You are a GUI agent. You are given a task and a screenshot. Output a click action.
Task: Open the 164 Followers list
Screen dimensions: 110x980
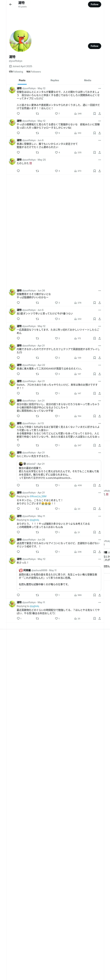point(33,72)
